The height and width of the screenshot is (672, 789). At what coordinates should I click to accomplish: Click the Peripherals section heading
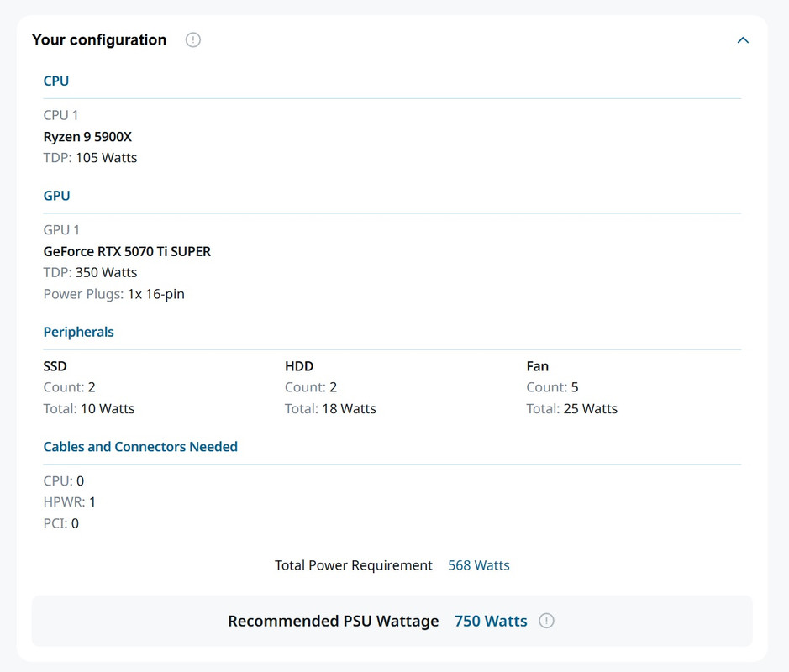pyautogui.click(x=78, y=332)
